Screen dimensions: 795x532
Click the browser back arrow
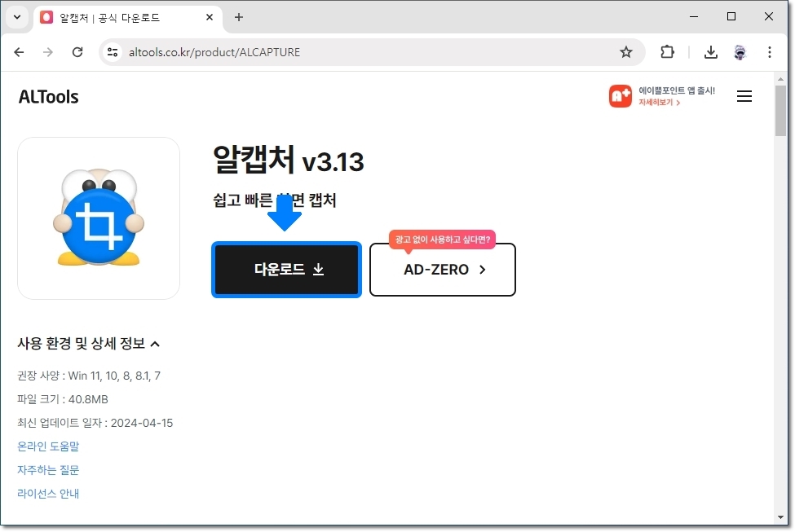[20, 52]
